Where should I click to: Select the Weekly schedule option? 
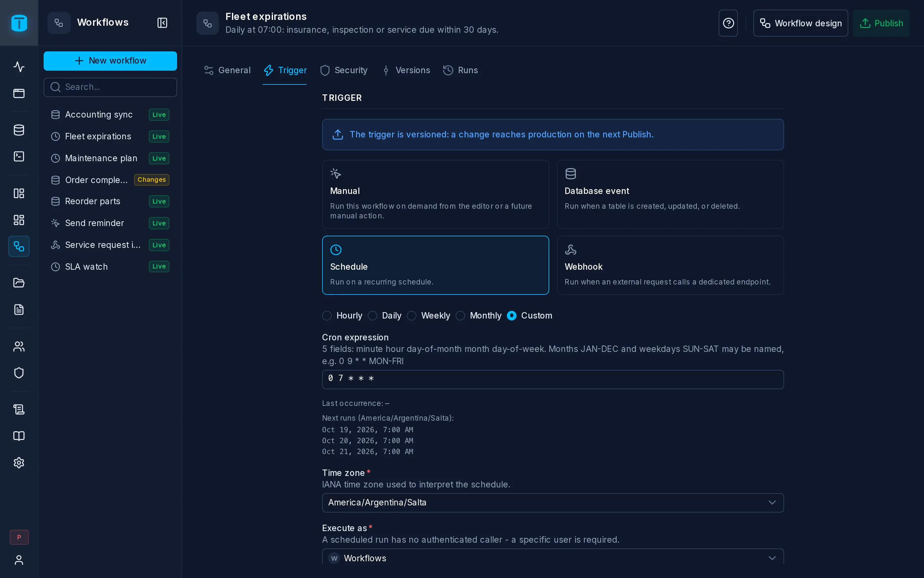pos(428,316)
